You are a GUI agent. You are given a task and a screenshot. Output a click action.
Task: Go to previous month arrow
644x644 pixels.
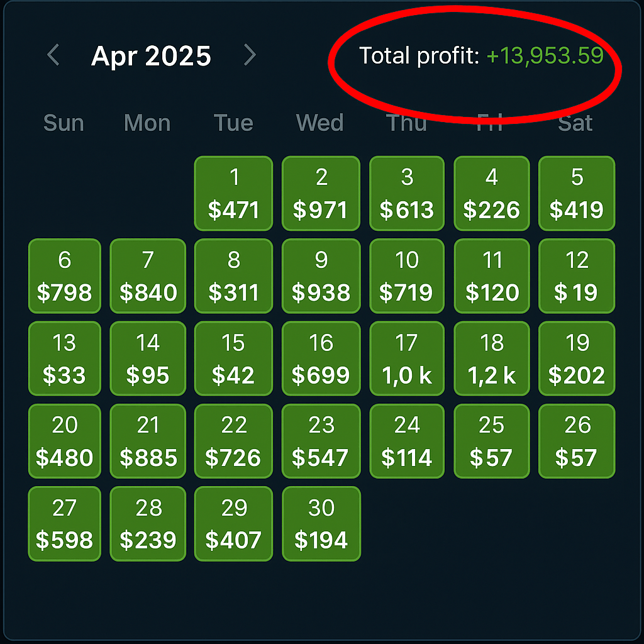tap(53, 55)
